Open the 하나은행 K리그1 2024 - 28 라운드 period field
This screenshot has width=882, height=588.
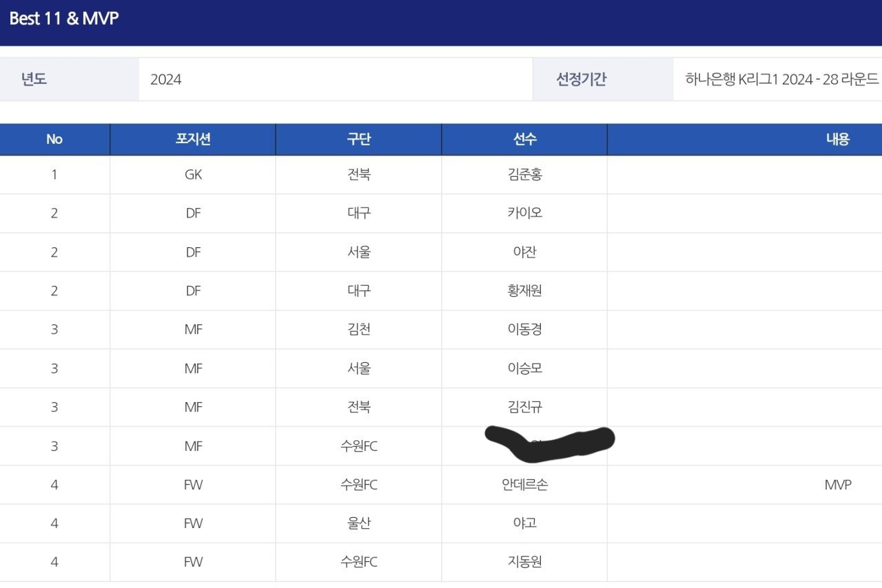point(777,79)
